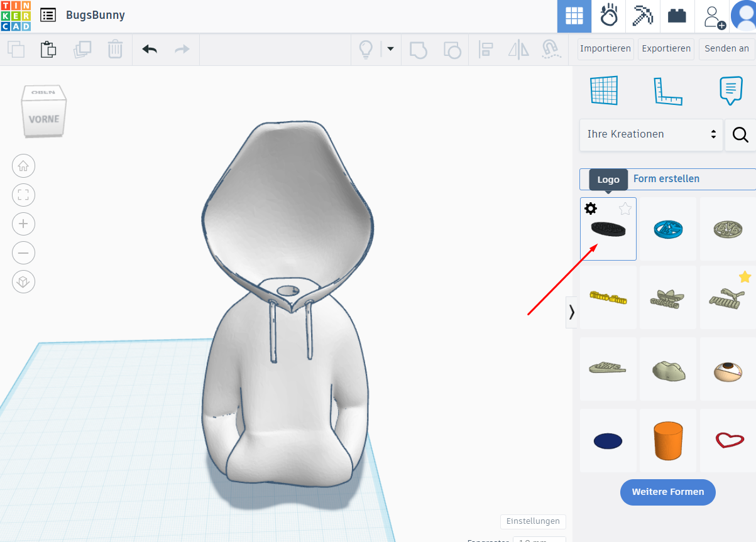Click the Cruise magnet icon

point(551,49)
